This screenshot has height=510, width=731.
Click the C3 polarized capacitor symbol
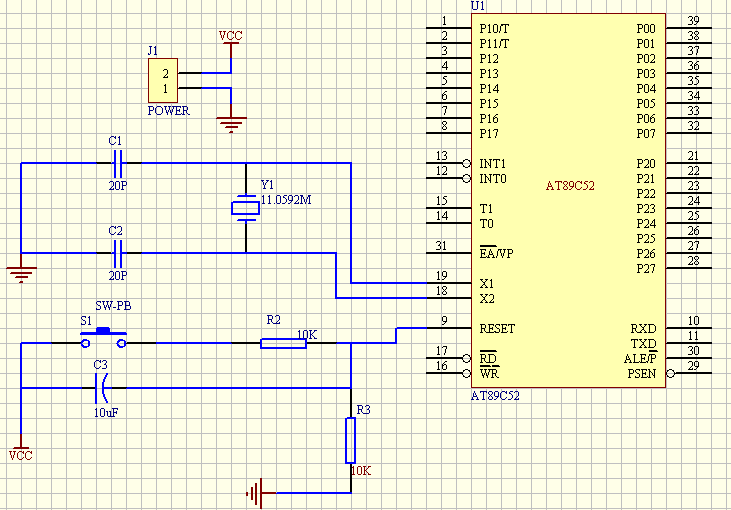[x=101, y=388]
